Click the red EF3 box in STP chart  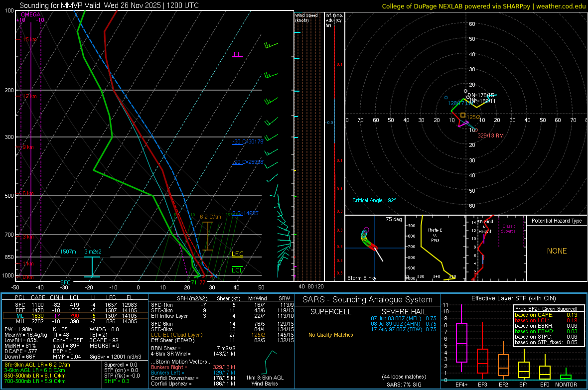pos(482,361)
